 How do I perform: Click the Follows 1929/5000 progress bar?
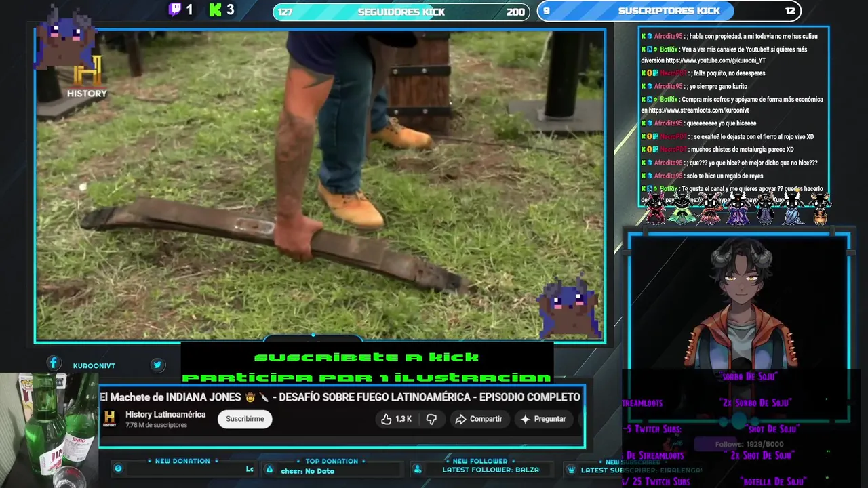[x=749, y=445]
